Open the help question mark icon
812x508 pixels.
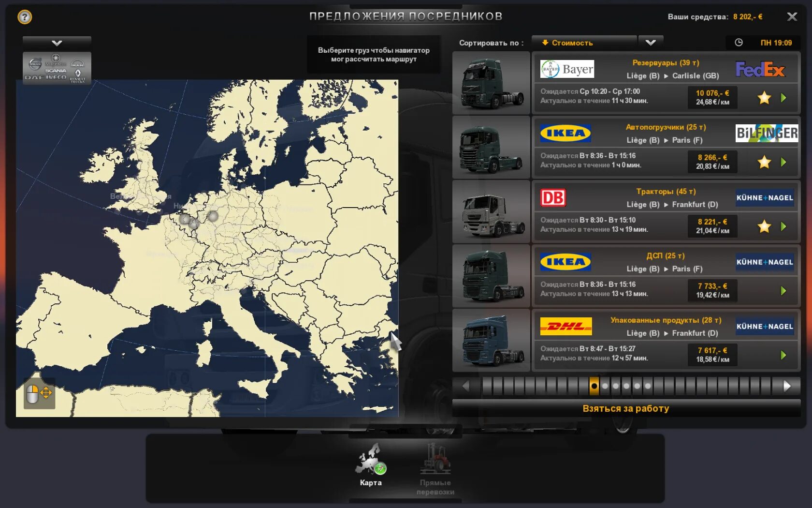25,17
